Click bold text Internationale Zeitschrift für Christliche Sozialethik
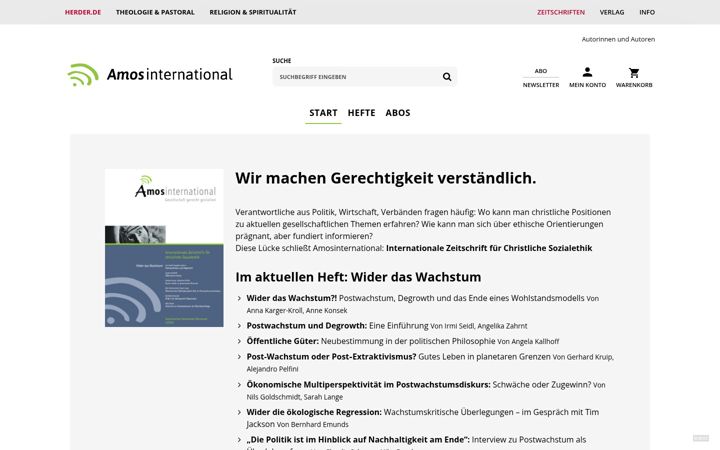The image size is (720, 450). [489, 248]
